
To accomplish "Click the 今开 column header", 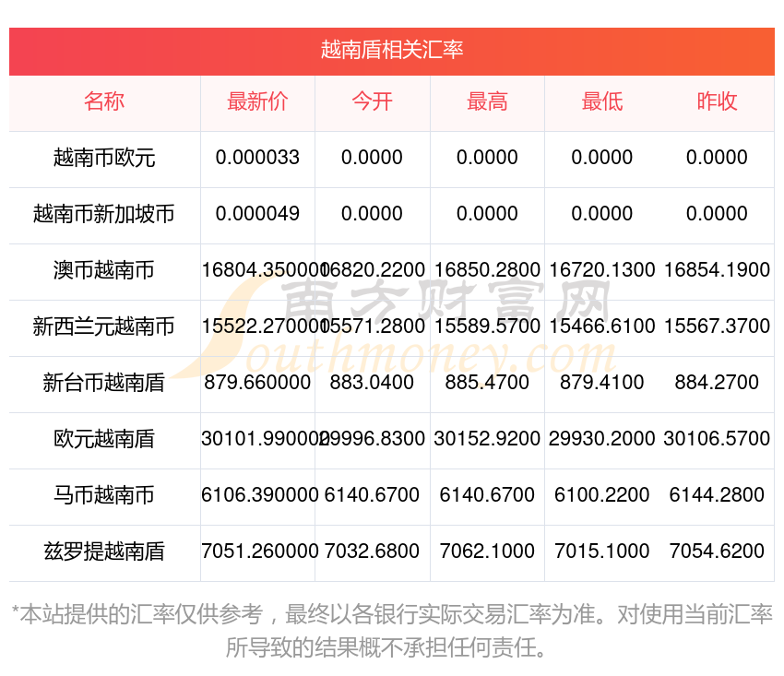I will click(x=372, y=101).
